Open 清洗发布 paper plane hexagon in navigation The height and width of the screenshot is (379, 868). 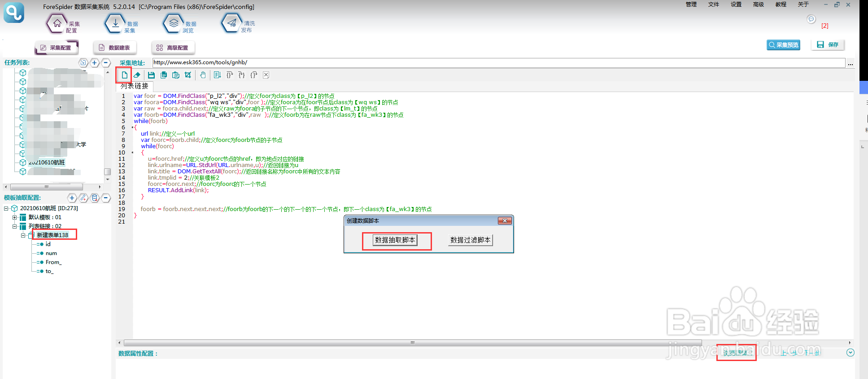click(232, 23)
